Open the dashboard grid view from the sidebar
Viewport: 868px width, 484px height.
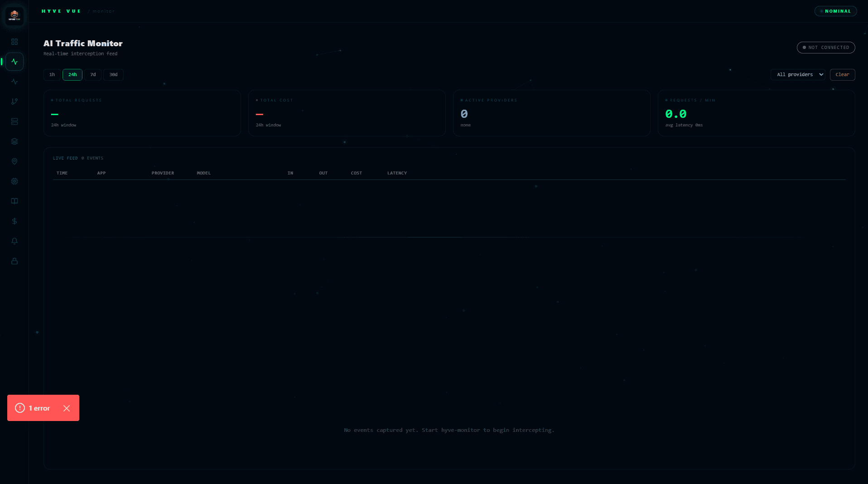click(x=14, y=41)
